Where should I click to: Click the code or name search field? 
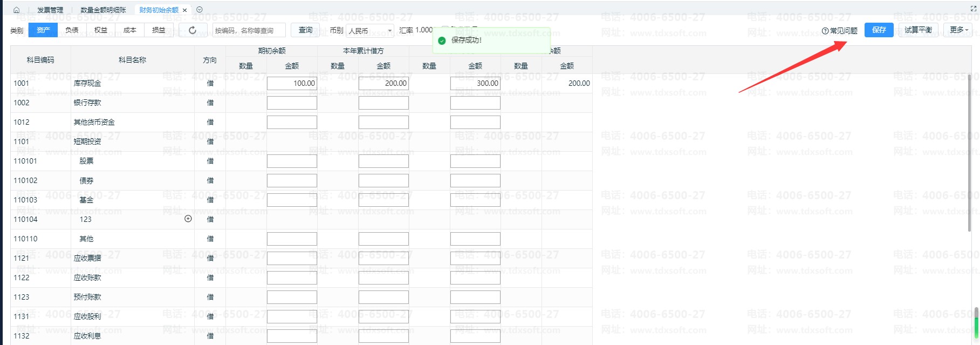[249, 31]
